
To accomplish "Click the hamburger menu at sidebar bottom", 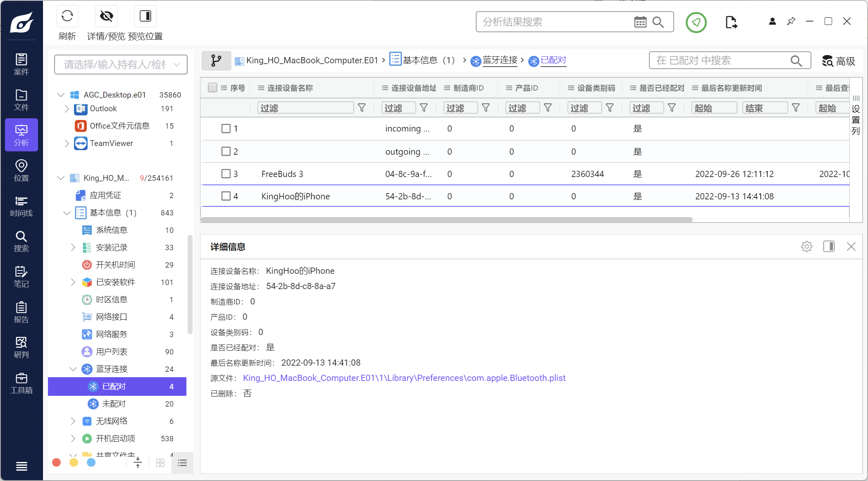I will 21,466.
